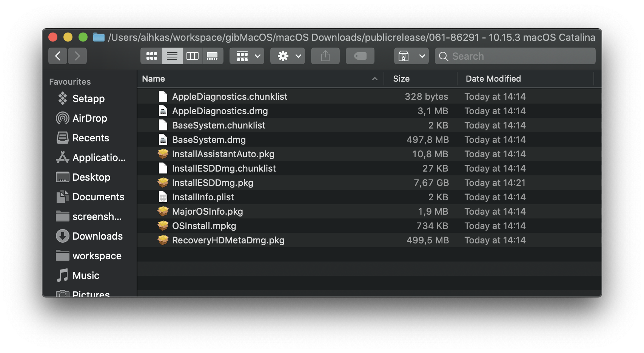The width and height of the screenshot is (644, 353).
Task: Open the toolbar dropdown left of Search
Action: [411, 56]
